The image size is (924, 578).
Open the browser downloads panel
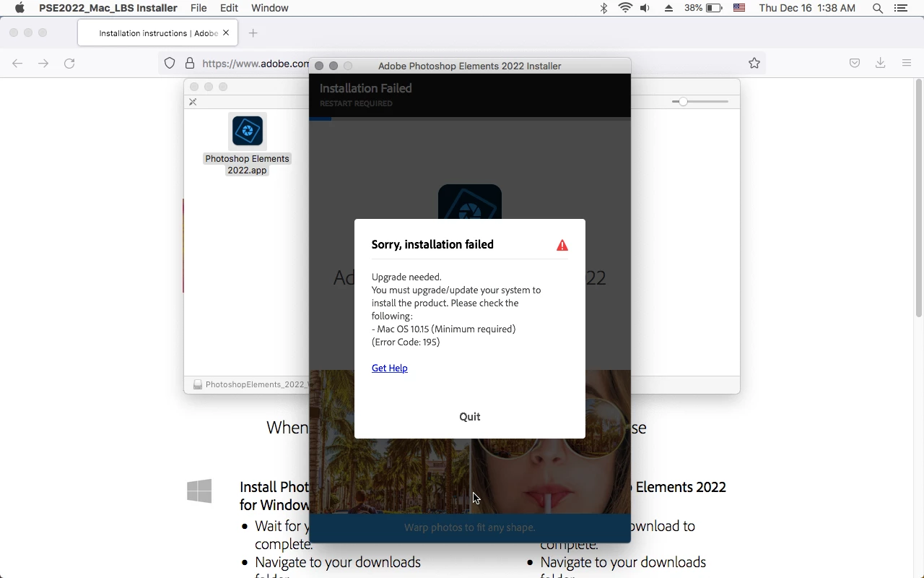tap(881, 64)
